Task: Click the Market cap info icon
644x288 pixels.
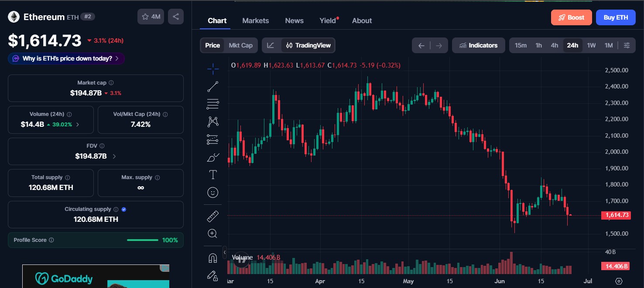Action: [111, 83]
